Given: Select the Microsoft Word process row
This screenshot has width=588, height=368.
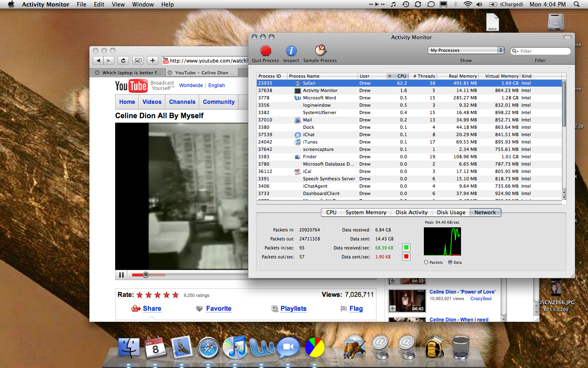Looking at the screenshot, I should click(409, 98).
